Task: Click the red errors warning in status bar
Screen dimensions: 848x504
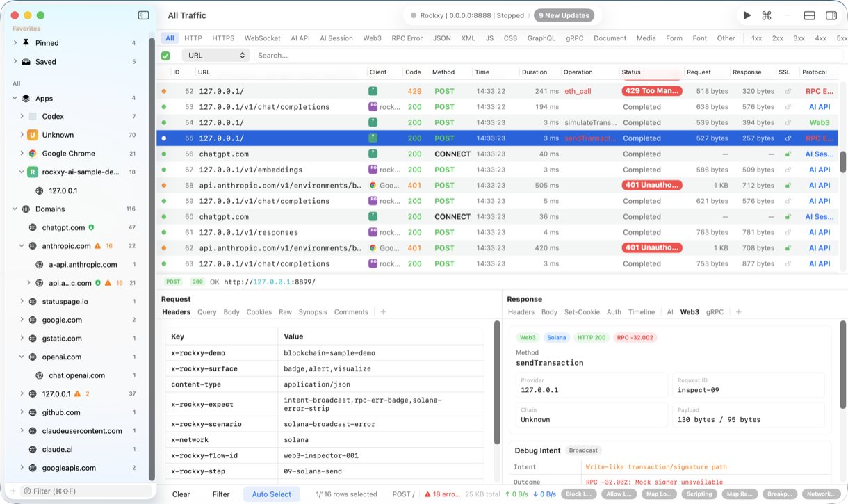Action: click(x=442, y=494)
